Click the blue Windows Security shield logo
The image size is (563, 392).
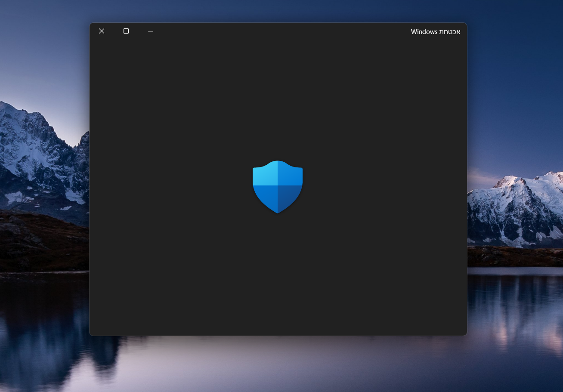278,187
